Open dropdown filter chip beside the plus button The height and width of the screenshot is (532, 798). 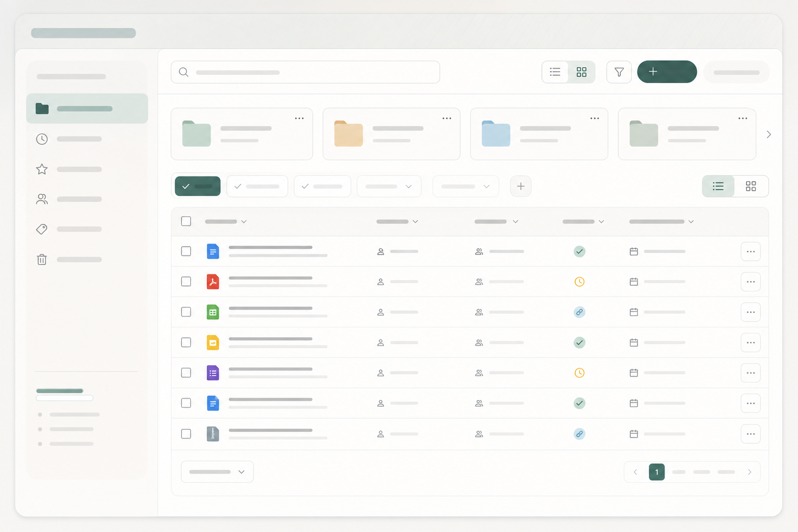[x=465, y=186]
